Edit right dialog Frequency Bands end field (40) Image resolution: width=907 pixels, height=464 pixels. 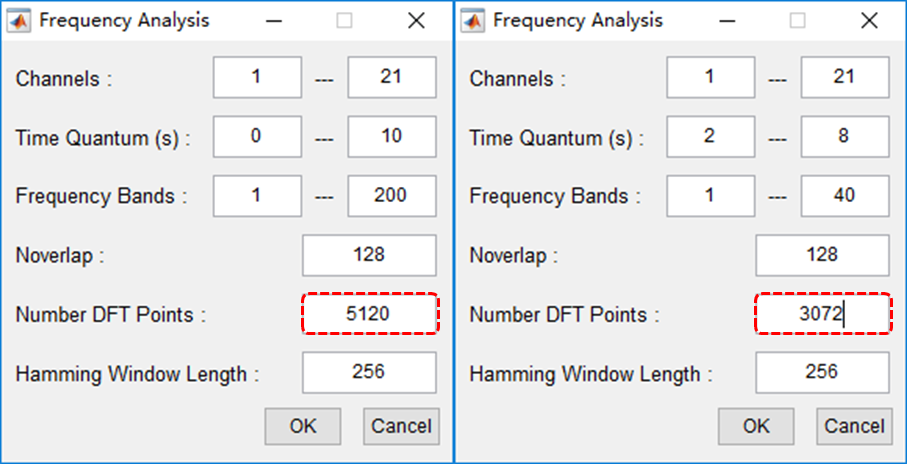(x=844, y=196)
